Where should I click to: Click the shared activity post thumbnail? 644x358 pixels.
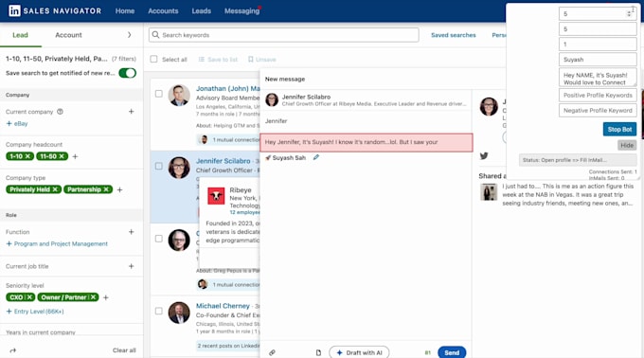click(x=489, y=192)
